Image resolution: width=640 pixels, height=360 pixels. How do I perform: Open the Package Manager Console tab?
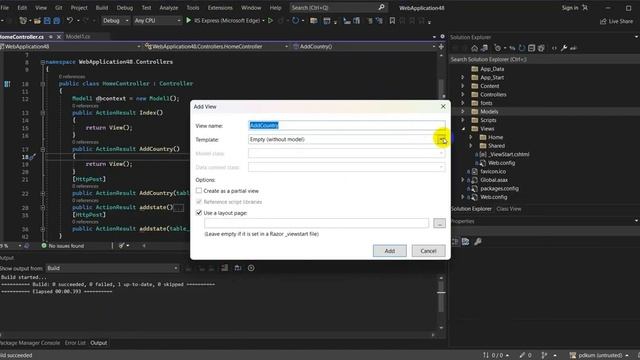tap(30, 343)
